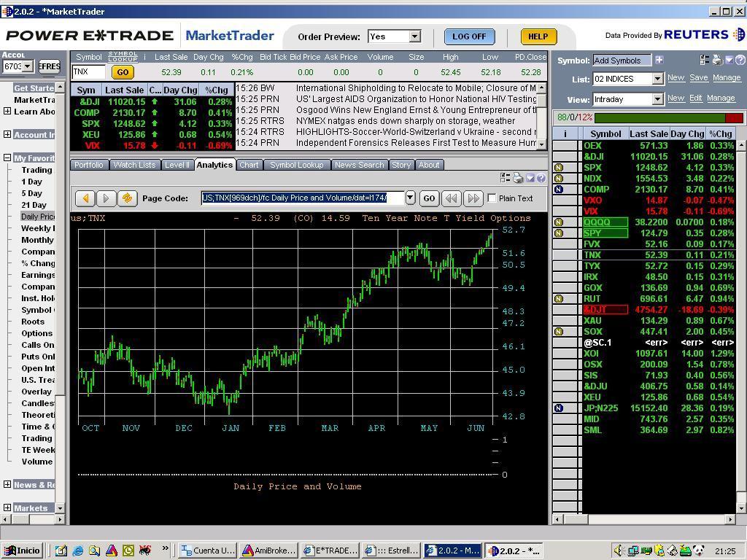Click the plus icon next to Add Symbols
Screen dimensions: 747x560
[x=659, y=60]
